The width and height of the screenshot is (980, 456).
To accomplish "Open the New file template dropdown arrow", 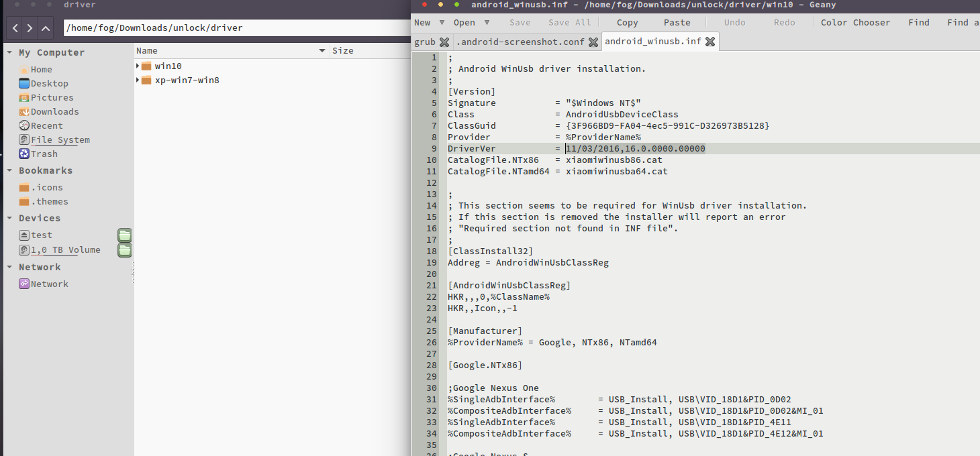I will coord(441,22).
